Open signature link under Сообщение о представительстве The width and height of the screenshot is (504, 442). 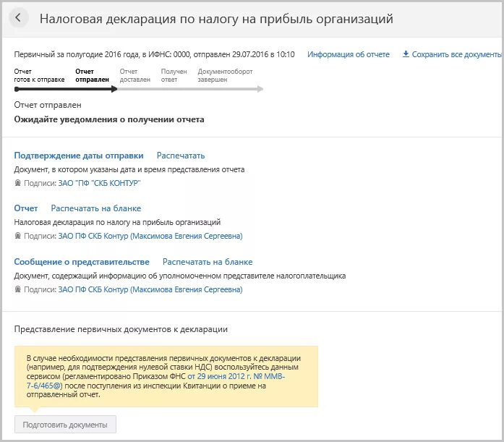point(150,289)
